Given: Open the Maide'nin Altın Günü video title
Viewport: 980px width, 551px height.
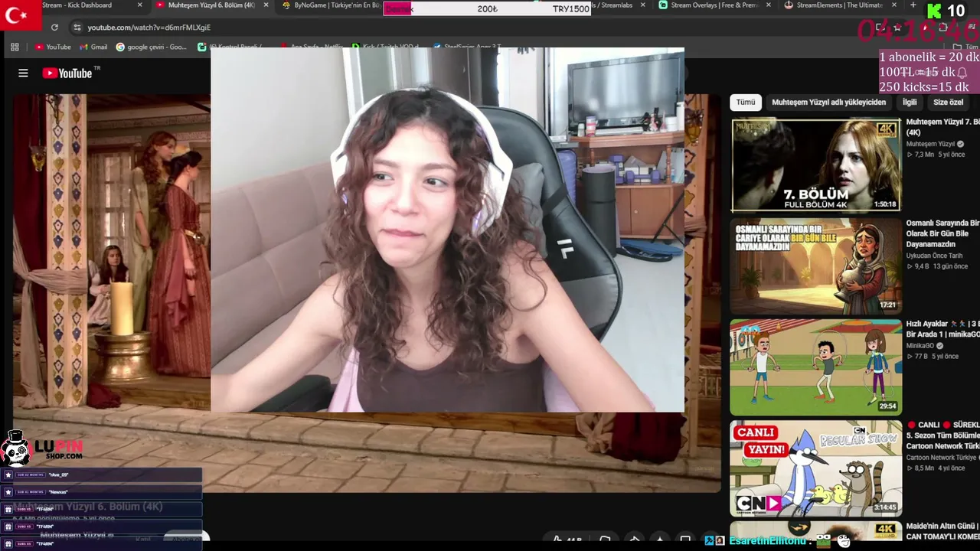Looking at the screenshot, I should 943,531.
